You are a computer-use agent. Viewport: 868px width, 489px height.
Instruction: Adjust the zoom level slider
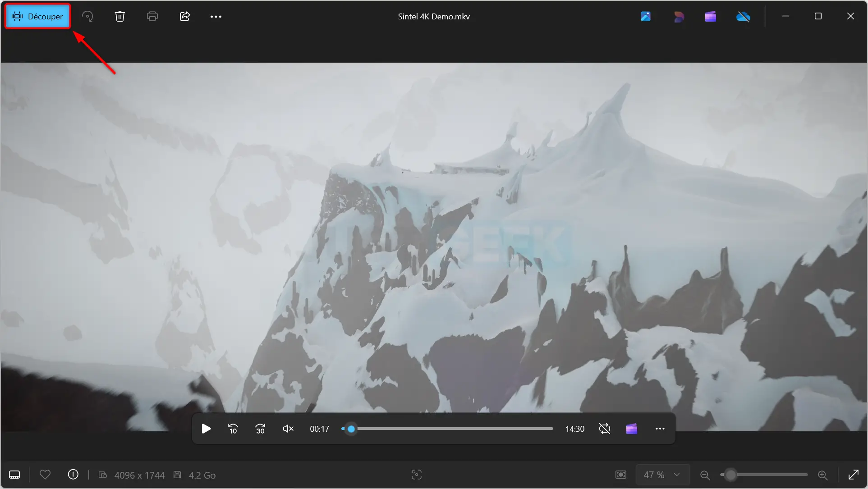[x=764, y=475]
